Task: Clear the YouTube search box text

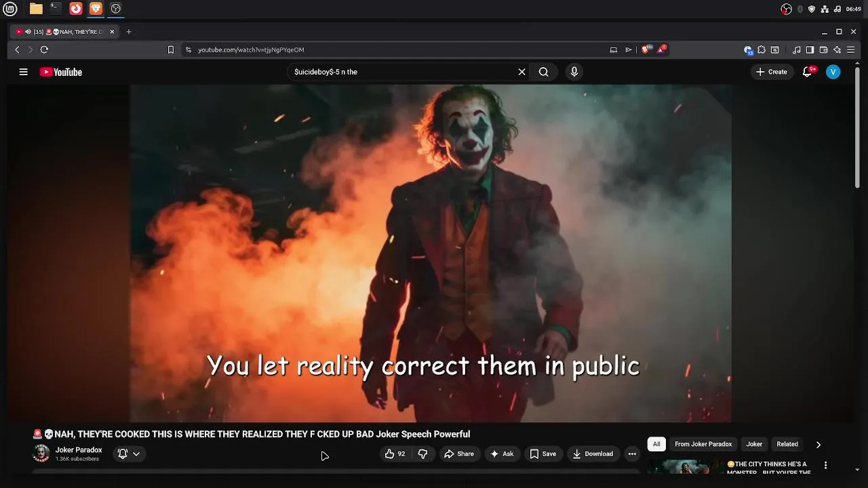Action: coord(522,72)
